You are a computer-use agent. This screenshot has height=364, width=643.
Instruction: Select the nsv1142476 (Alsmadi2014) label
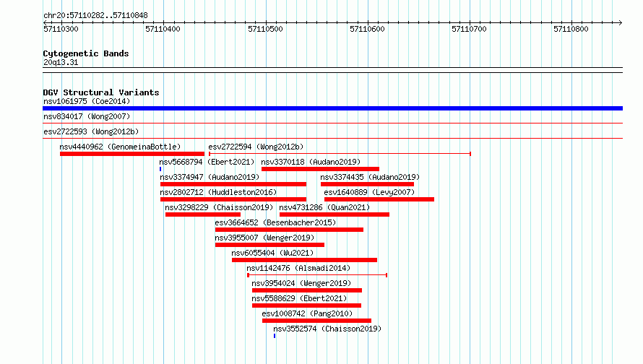tap(298, 268)
